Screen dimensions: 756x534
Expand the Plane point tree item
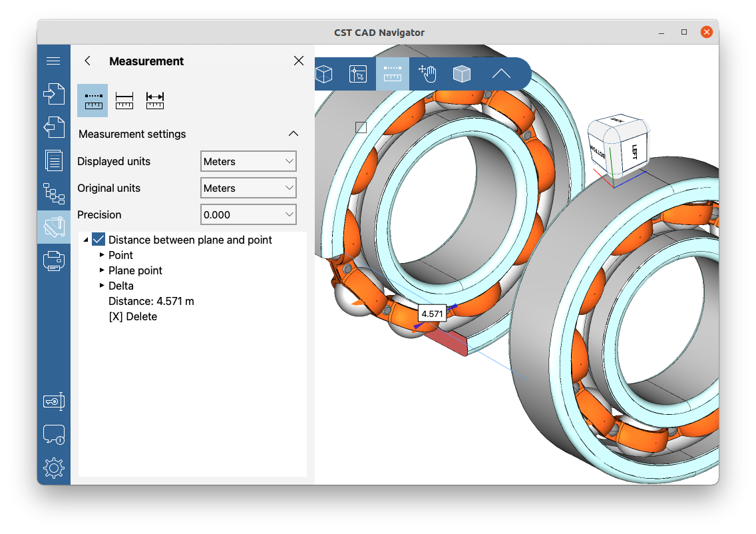tap(102, 270)
